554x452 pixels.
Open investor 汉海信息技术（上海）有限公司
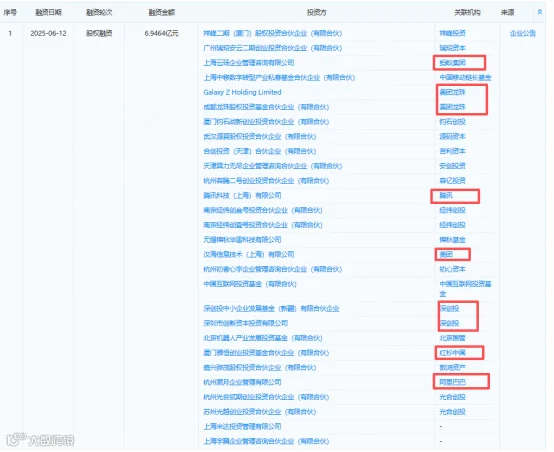pyautogui.click(x=248, y=254)
